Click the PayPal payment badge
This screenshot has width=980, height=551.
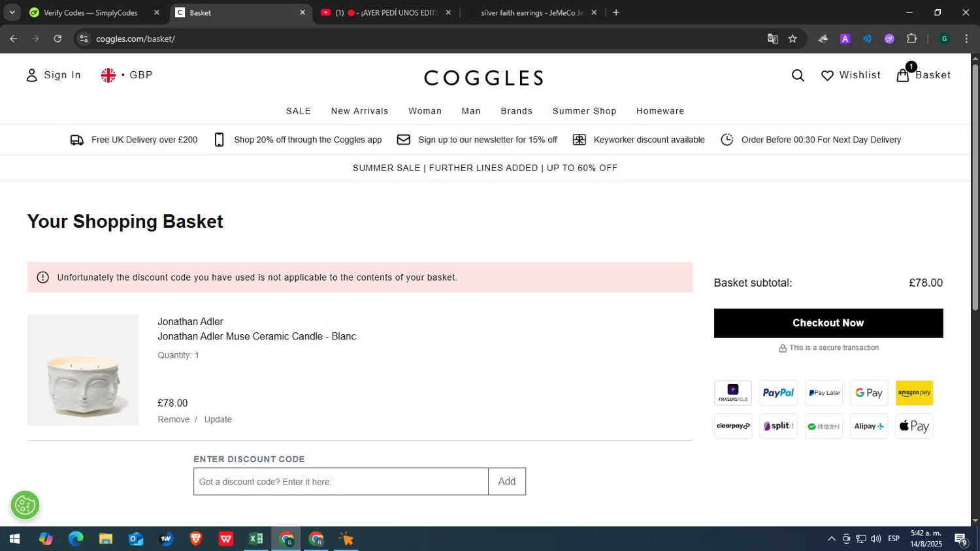point(778,393)
